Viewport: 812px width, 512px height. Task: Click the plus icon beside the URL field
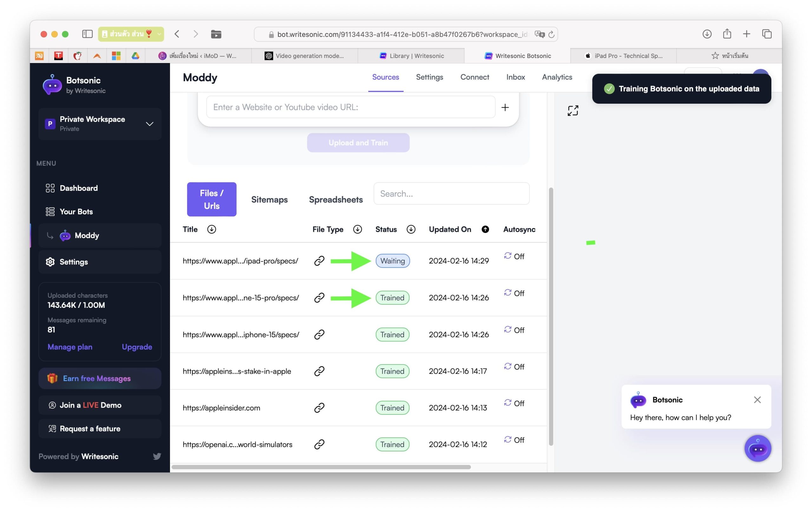coord(505,107)
